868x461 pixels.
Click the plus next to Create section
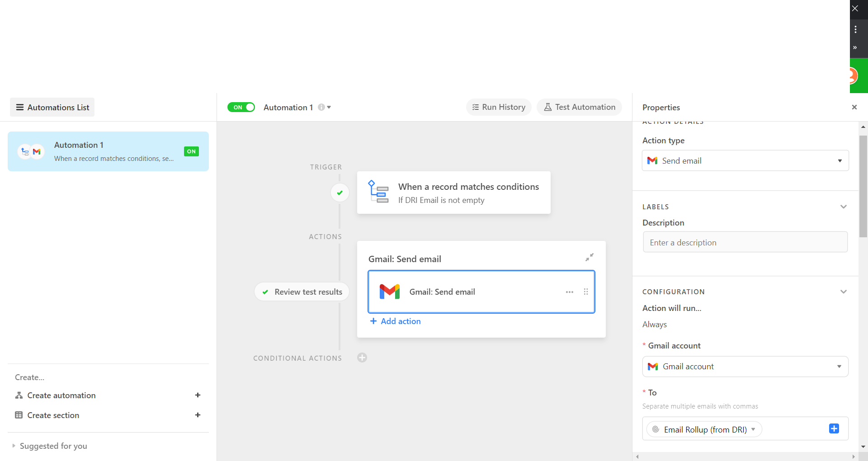[198, 415]
